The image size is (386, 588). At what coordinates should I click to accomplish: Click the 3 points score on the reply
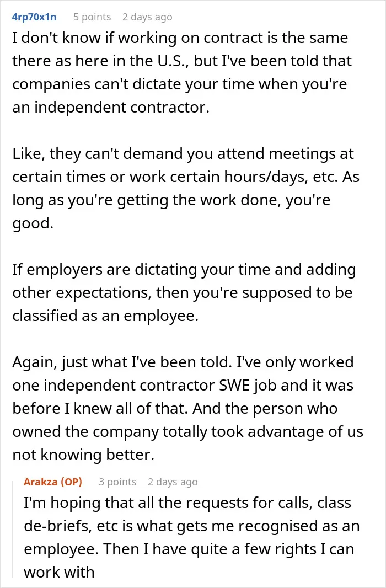[x=117, y=482]
